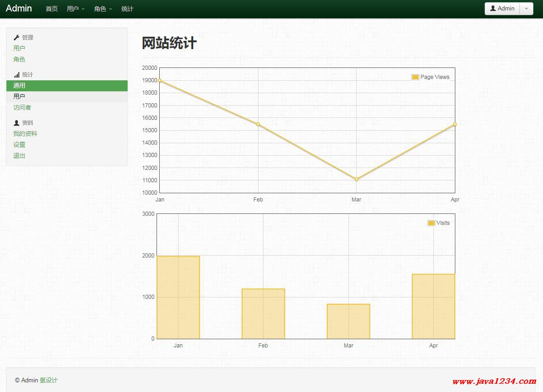
Task: Click the Apr data point on line chart
Action: (455, 124)
